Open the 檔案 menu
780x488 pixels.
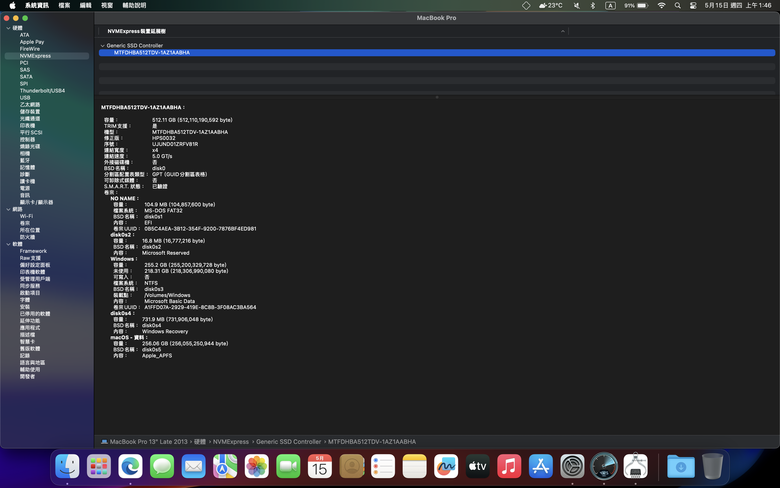click(x=64, y=5)
